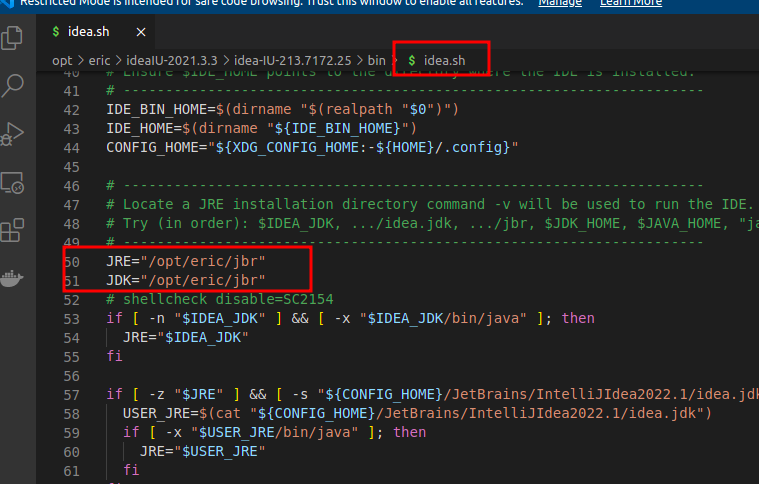Click the JRE="$USER_JRE" line
The image size is (759, 484).
point(202,452)
